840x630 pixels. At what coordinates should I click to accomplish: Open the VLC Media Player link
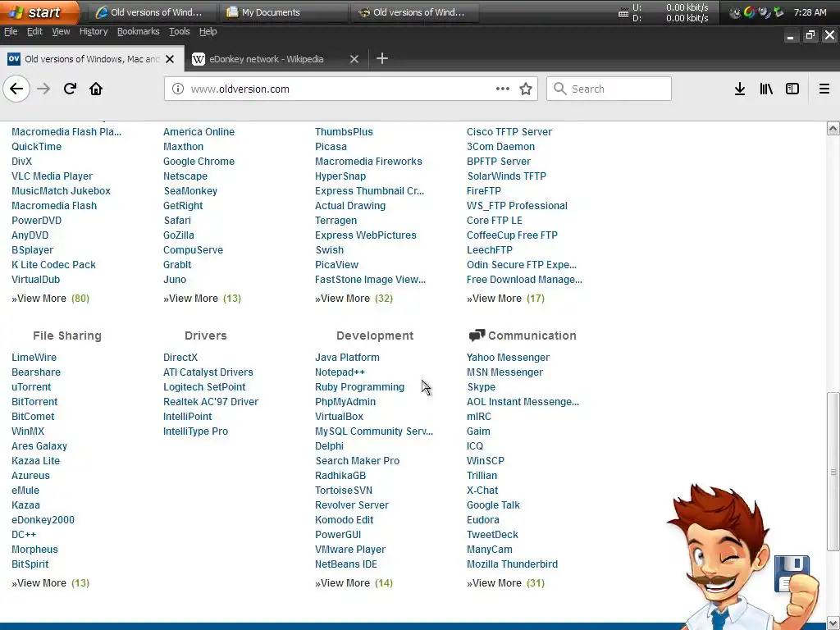tap(52, 176)
